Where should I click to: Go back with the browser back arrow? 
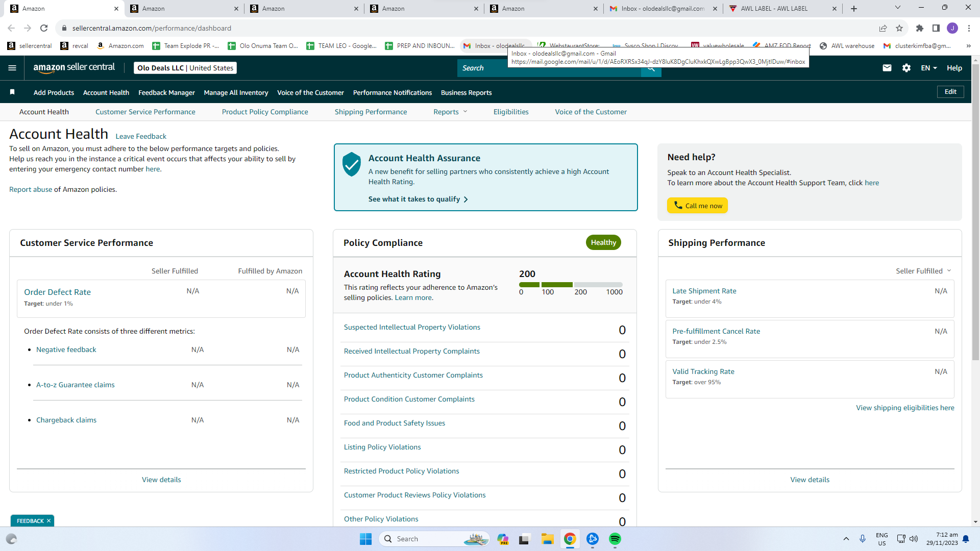[x=11, y=28]
